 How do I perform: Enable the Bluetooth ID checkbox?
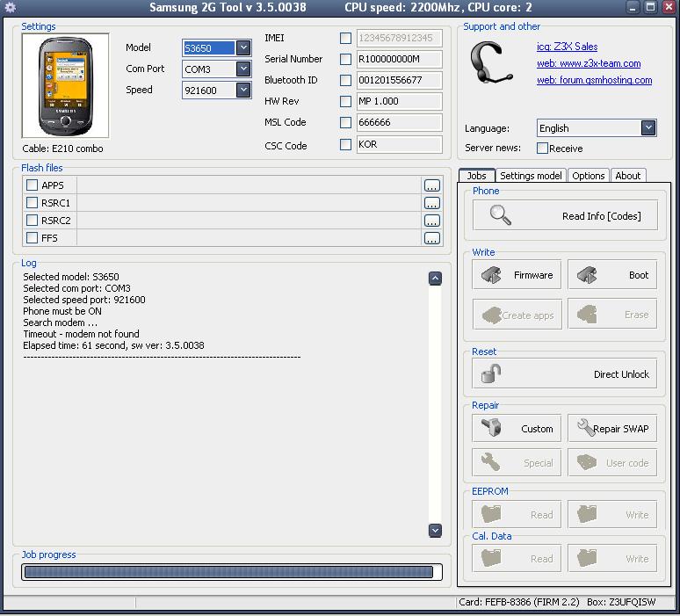click(x=345, y=80)
